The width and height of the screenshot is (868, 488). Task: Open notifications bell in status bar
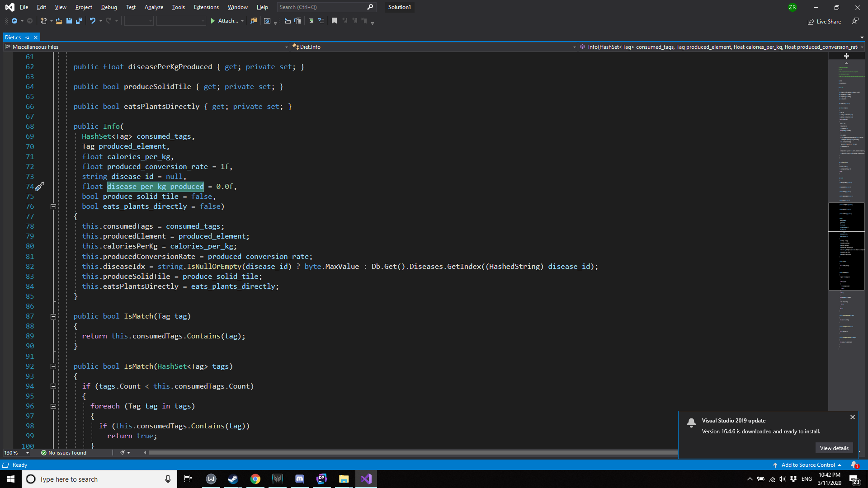[x=854, y=465]
